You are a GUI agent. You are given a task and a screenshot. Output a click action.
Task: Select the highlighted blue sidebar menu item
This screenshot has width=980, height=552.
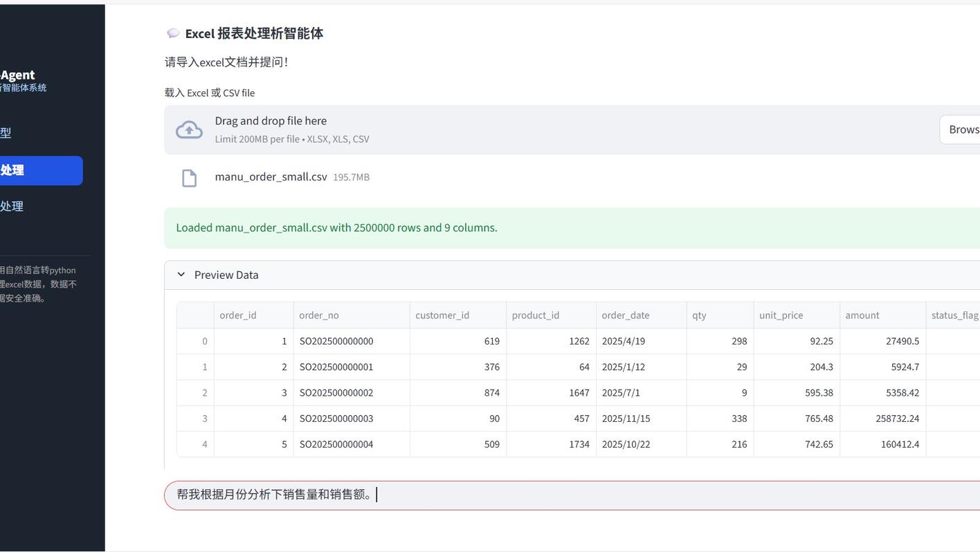click(42, 170)
